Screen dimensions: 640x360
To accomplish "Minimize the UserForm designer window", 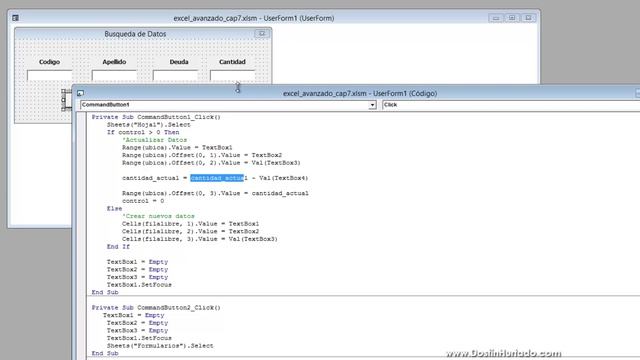I will 496,18.
